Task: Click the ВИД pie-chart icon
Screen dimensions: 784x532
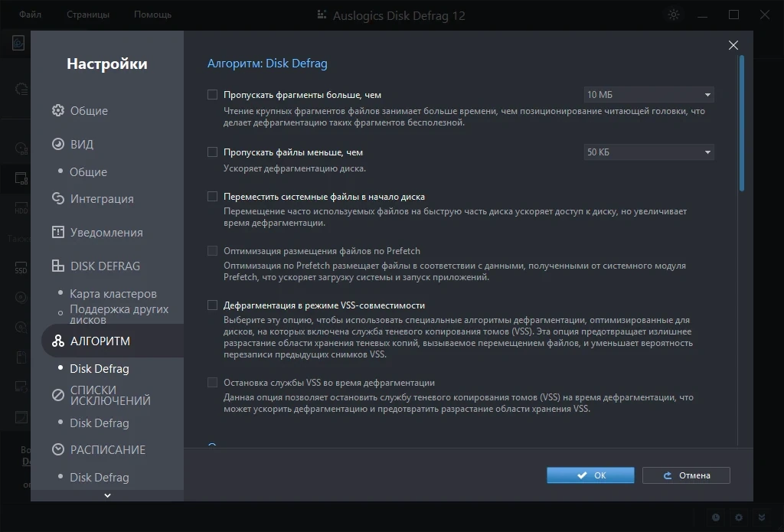Action: (x=58, y=144)
